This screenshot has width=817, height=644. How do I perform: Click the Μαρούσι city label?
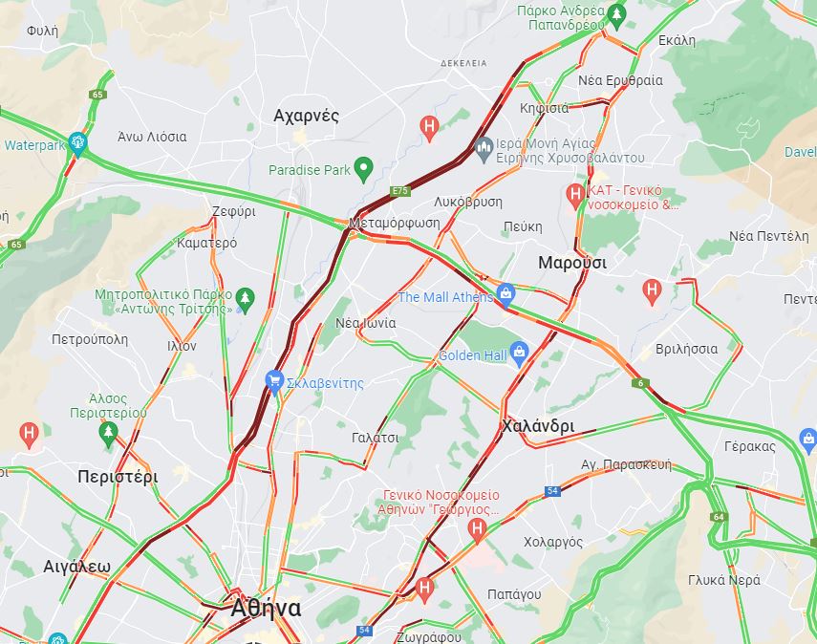572,263
